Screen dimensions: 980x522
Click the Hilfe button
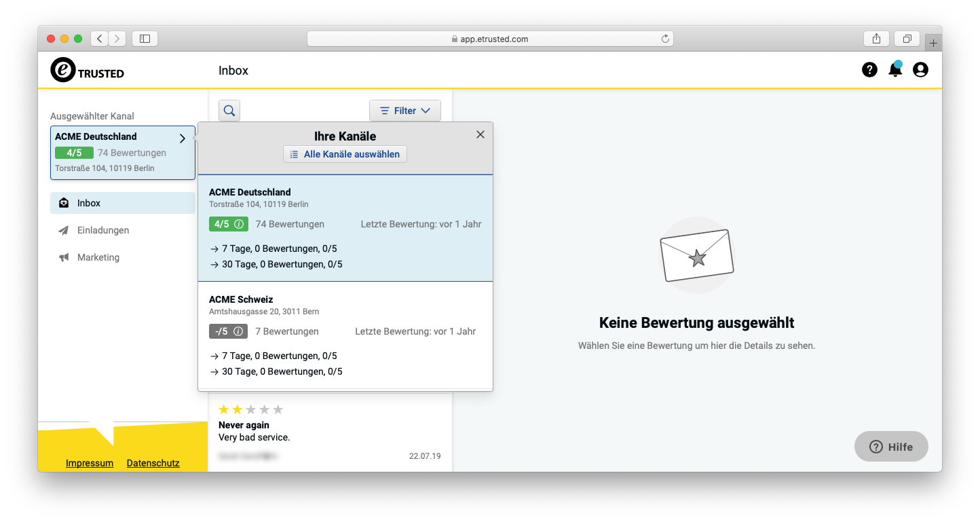tap(891, 447)
